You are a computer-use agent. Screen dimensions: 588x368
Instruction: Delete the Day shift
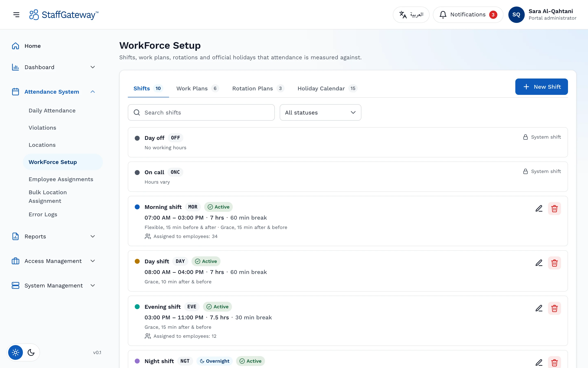pyautogui.click(x=554, y=263)
